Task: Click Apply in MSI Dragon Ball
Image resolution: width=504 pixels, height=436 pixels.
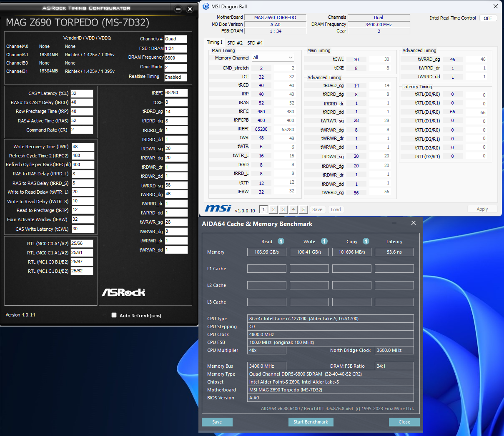Action: (482, 209)
